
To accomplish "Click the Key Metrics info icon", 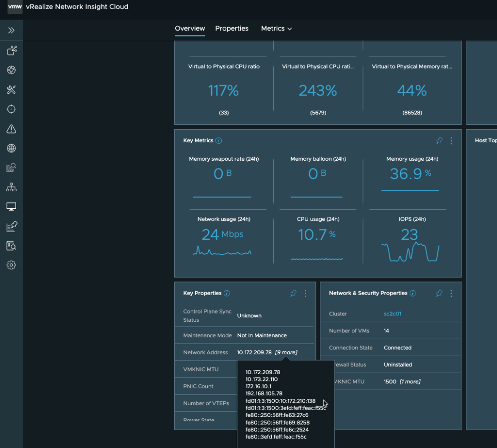I will click(218, 141).
